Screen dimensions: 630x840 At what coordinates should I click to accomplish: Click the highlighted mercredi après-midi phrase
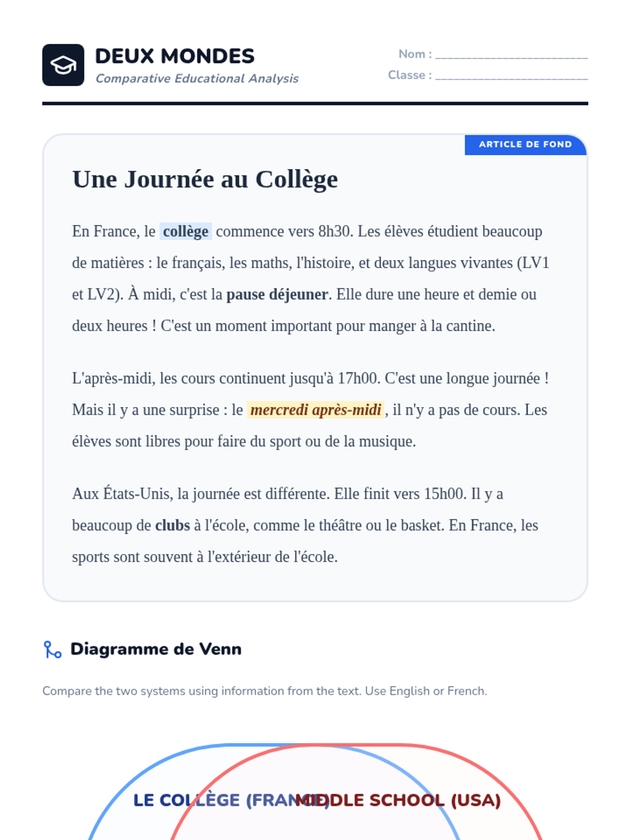click(x=316, y=410)
